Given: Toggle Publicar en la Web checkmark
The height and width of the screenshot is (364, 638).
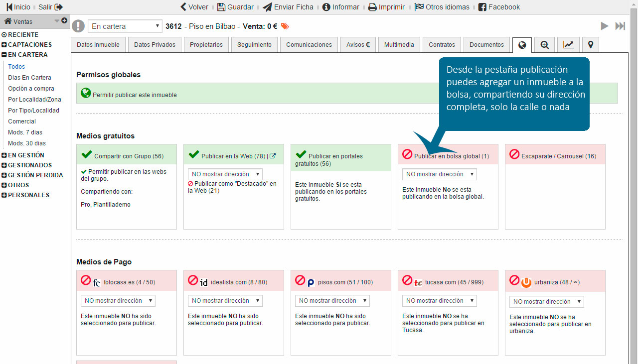Looking at the screenshot, I should 194,155.
